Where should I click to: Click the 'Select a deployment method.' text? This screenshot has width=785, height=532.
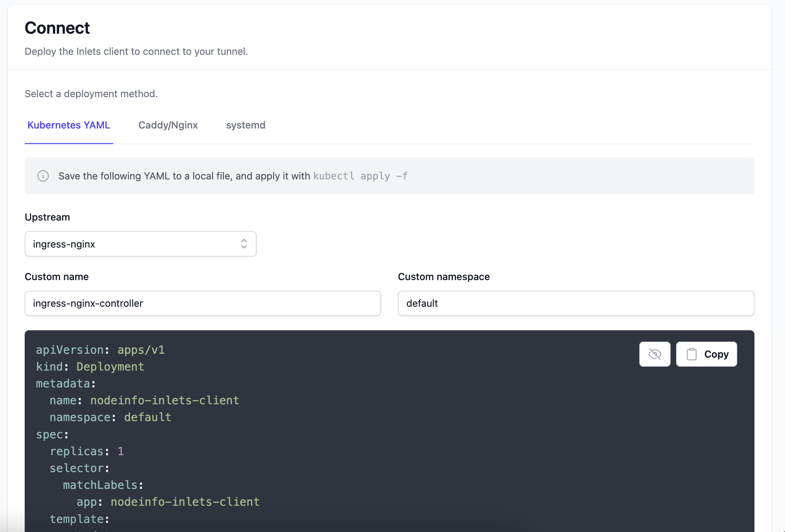91,94
